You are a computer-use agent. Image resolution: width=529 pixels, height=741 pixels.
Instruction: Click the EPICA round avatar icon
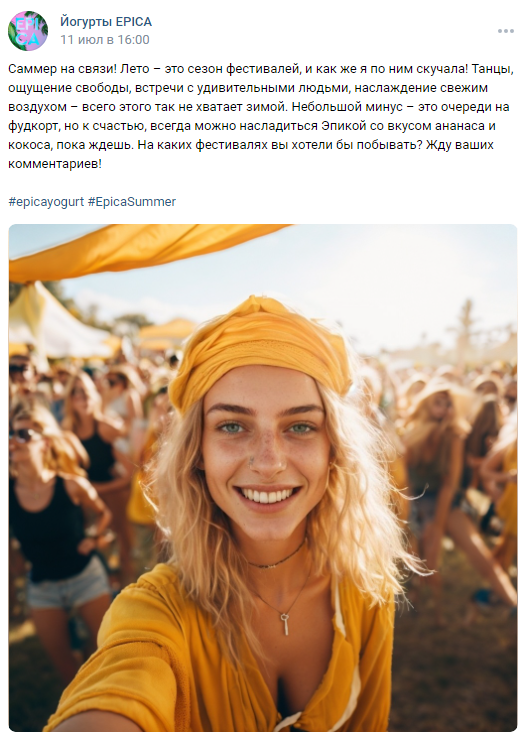point(28,31)
